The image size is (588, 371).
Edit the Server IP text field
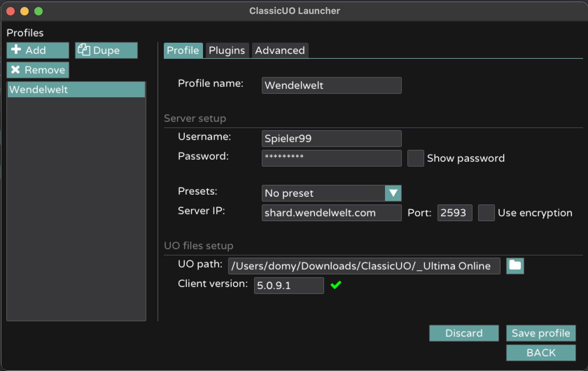click(331, 213)
